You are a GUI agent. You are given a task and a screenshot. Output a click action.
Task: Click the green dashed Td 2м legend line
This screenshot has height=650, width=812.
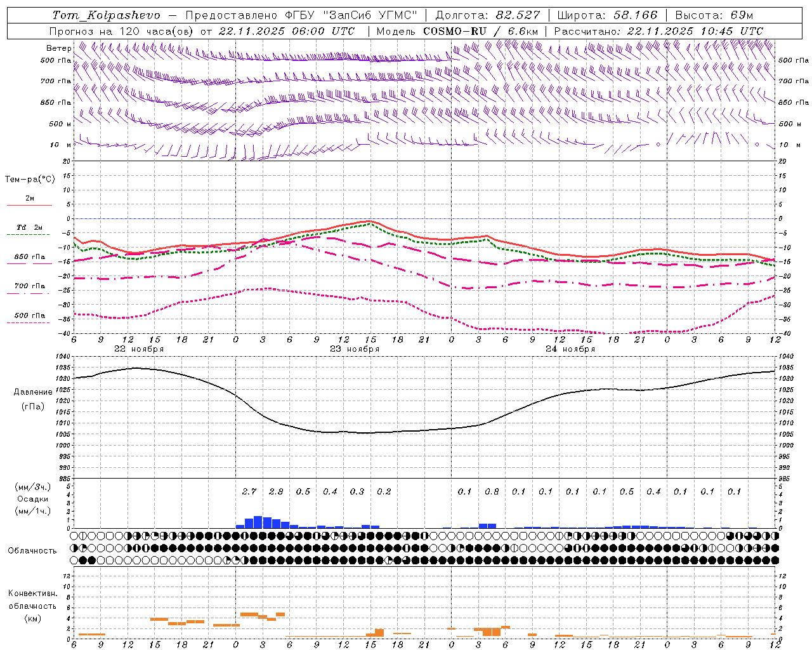28,235
